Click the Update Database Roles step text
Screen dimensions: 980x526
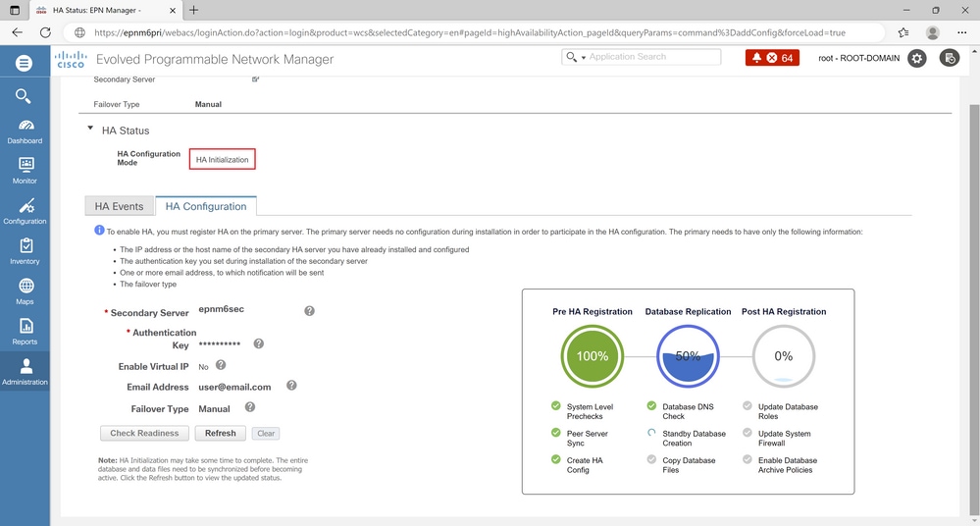pos(788,411)
